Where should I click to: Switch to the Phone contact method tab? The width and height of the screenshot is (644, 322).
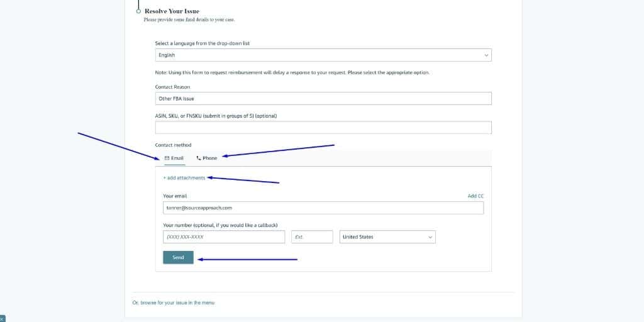[x=206, y=158]
